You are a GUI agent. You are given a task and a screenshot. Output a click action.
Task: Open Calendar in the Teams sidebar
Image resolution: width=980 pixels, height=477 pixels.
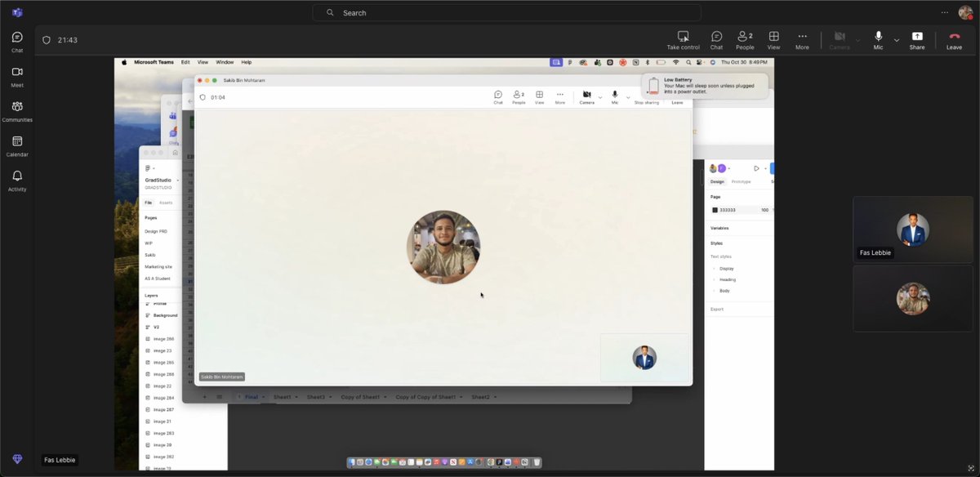click(17, 145)
